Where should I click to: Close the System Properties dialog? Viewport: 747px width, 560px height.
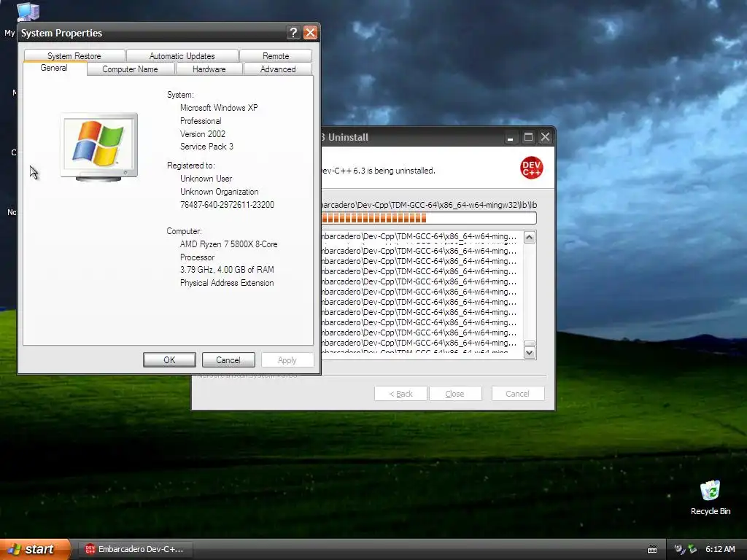pyautogui.click(x=310, y=32)
